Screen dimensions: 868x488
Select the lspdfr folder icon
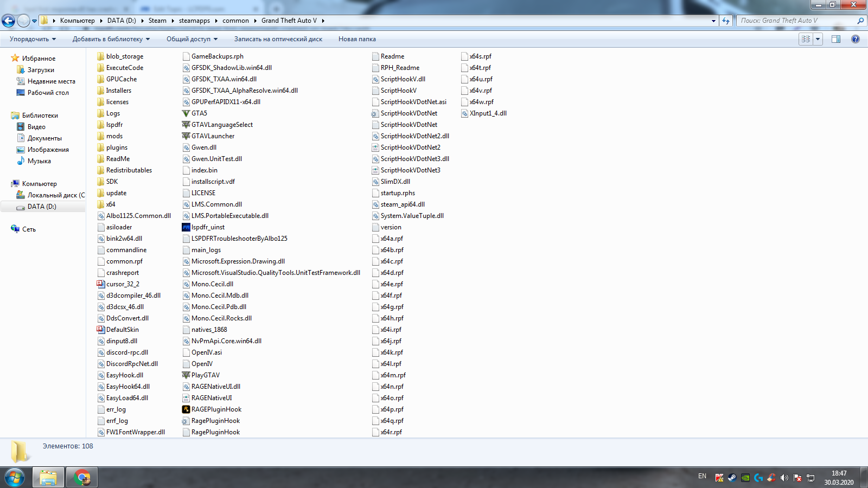click(101, 125)
